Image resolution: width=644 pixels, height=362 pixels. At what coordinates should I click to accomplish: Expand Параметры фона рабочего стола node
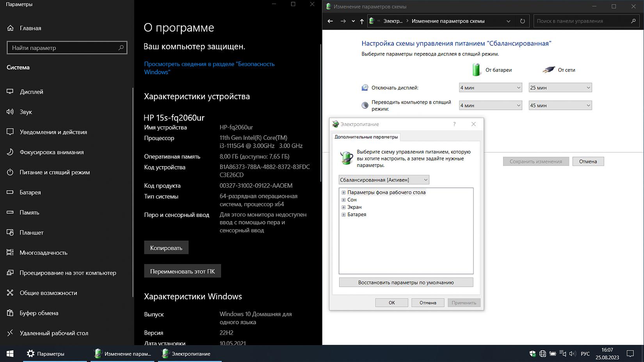343,192
